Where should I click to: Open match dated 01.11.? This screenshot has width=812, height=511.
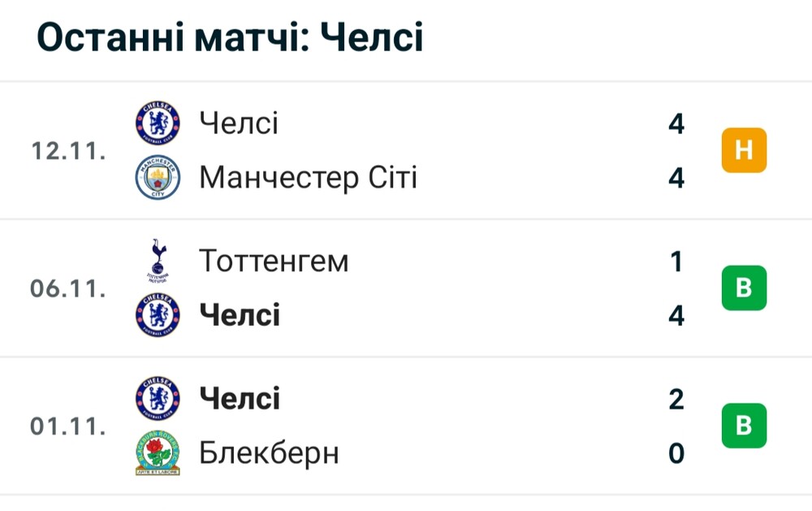coord(406,426)
